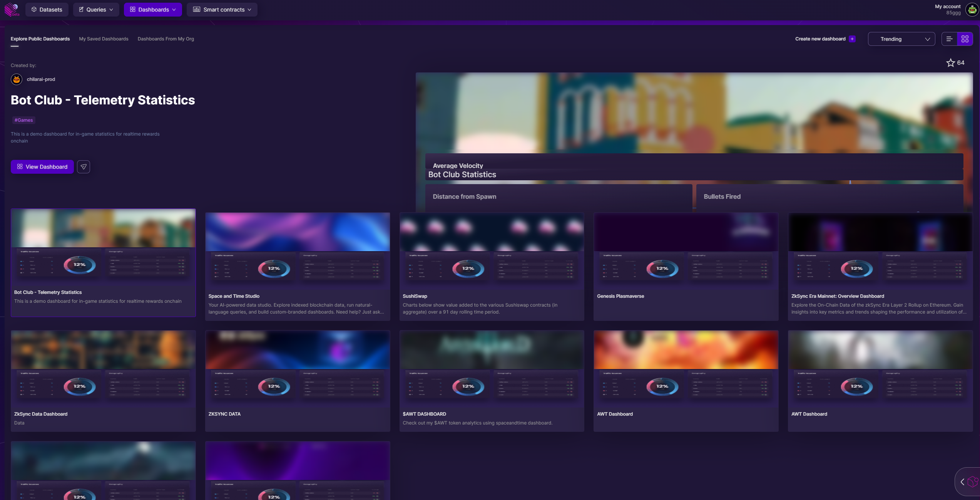980x500 pixels.
Task: Click the View Dashboard button
Action: (42, 167)
